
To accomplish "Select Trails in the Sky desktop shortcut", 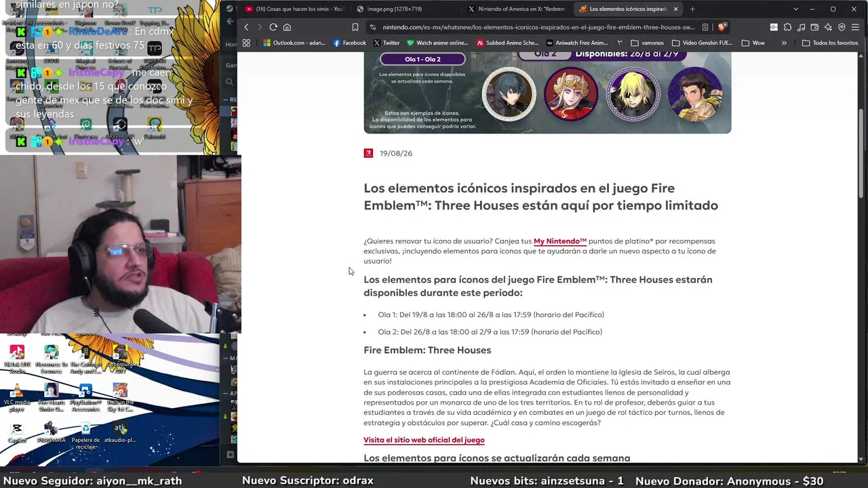I will 120,398.
